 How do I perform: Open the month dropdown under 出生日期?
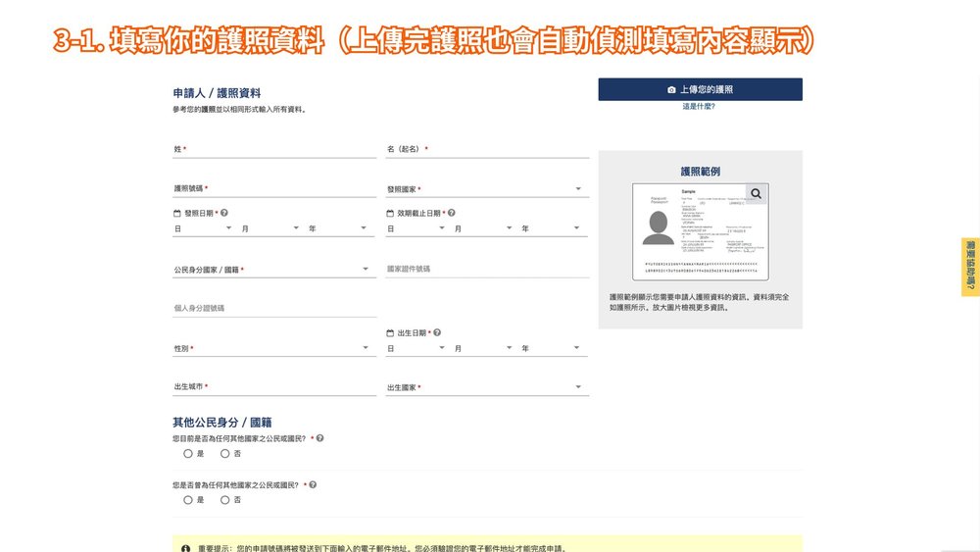point(483,348)
